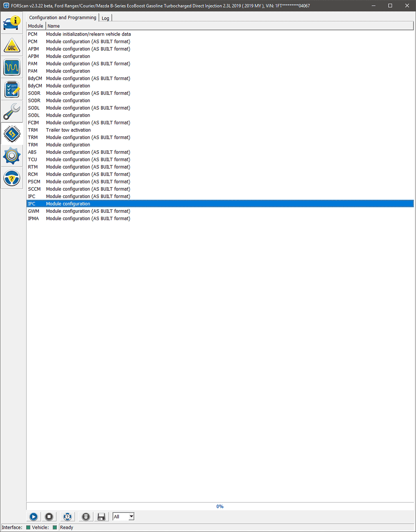Click the Name column header
416x532 pixels.
(x=229, y=26)
